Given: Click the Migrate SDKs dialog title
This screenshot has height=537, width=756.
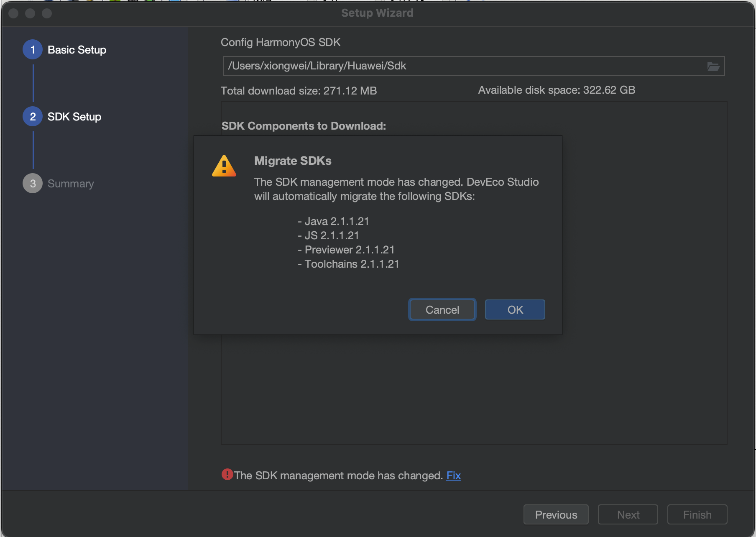Looking at the screenshot, I should 293,161.
